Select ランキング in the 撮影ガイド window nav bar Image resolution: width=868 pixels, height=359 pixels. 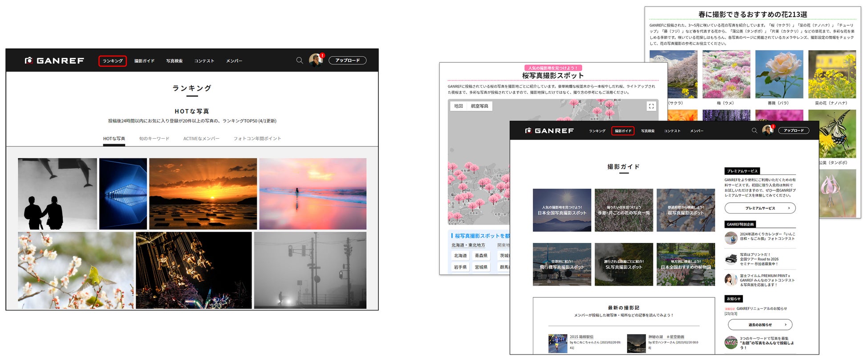(597, 131)
